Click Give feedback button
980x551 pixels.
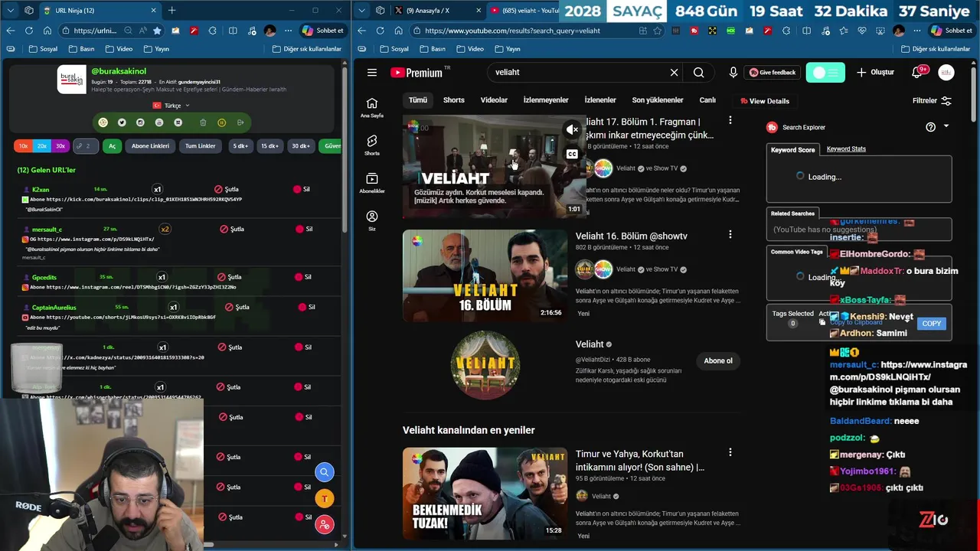[773, 73]
